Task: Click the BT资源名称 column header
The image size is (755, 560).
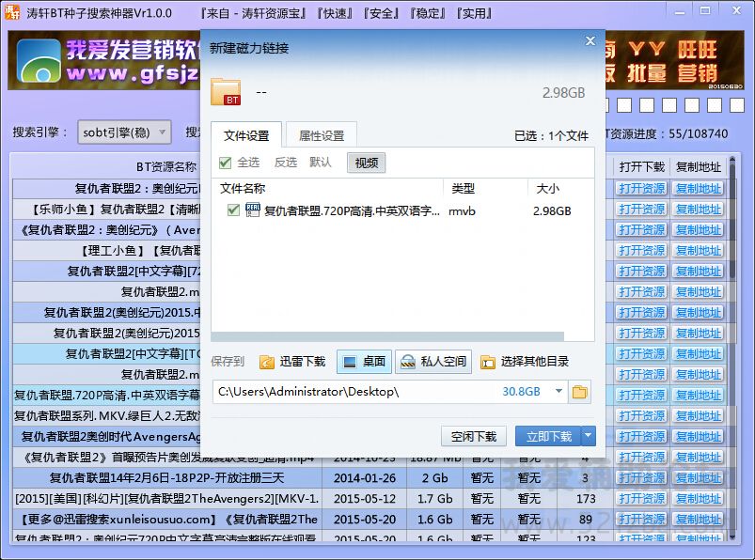Action: point(166,167)
